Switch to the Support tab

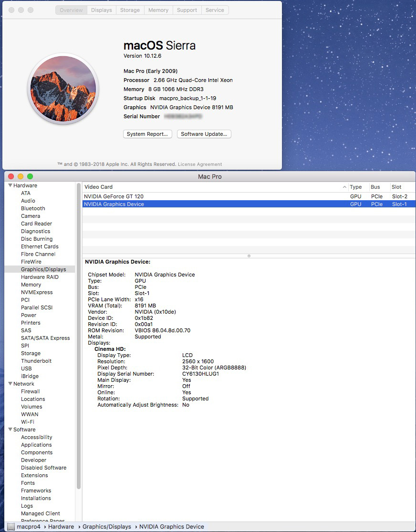pos(187,10)
